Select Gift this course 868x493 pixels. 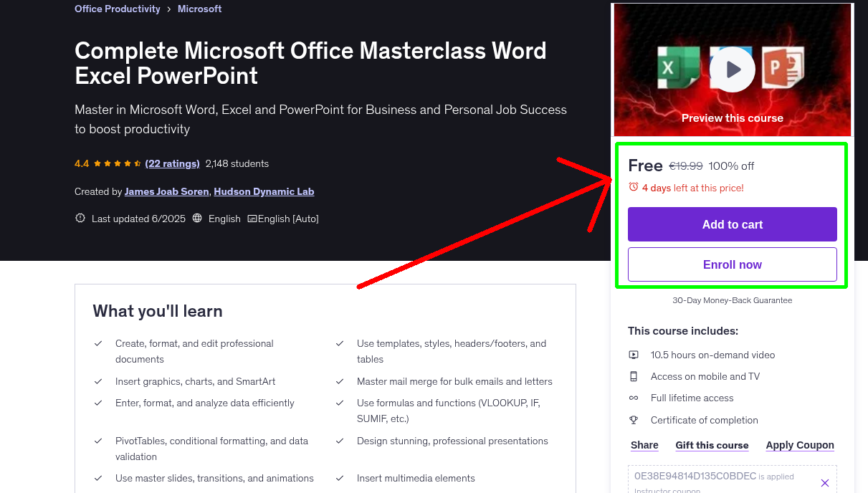click(712, 445)
